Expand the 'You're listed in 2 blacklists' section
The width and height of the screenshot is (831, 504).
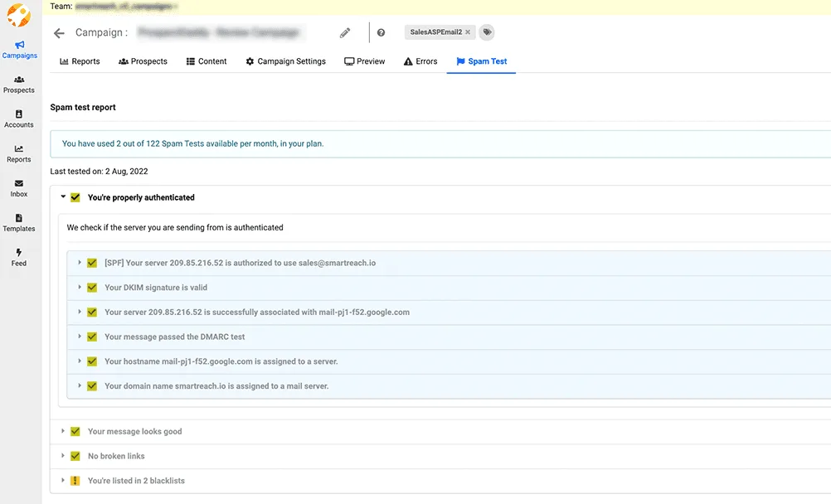63,480
